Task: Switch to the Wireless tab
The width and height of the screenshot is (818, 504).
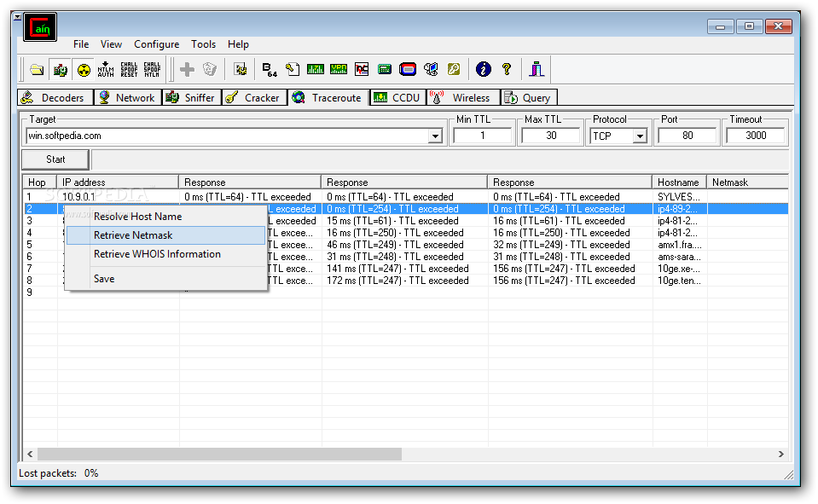Action: tap(462, 97)
